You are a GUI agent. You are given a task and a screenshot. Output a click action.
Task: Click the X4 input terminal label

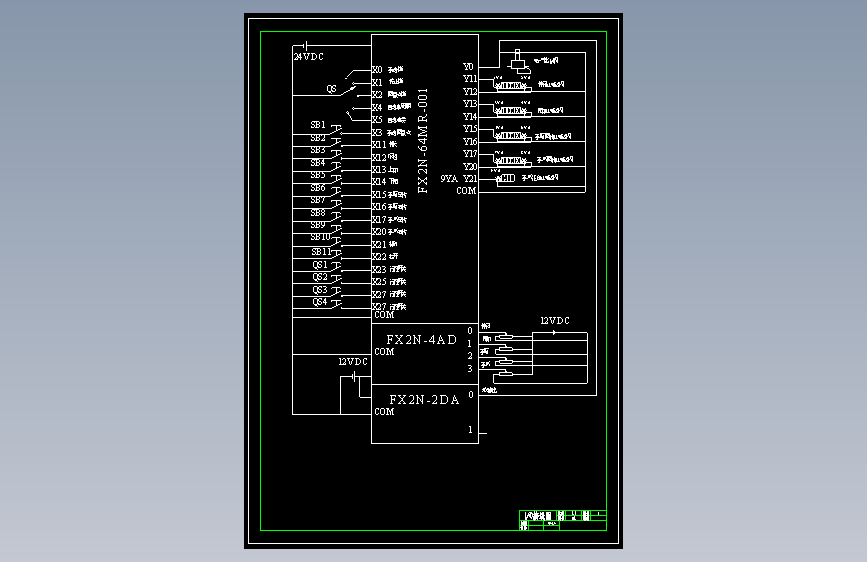(x=377, y=107)
